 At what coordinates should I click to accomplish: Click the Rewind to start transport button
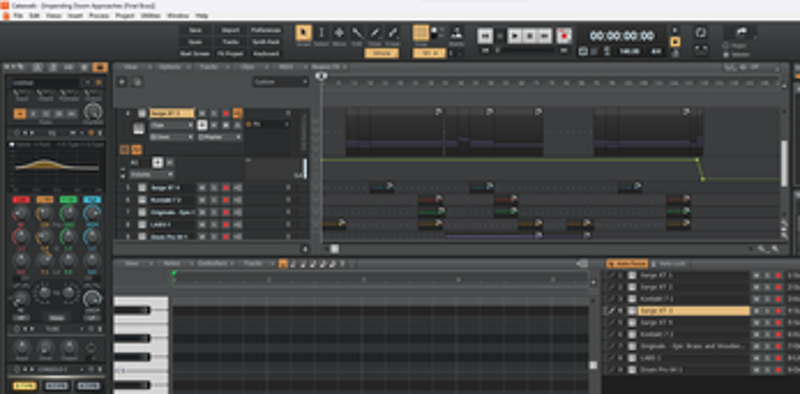click(485, 36)
